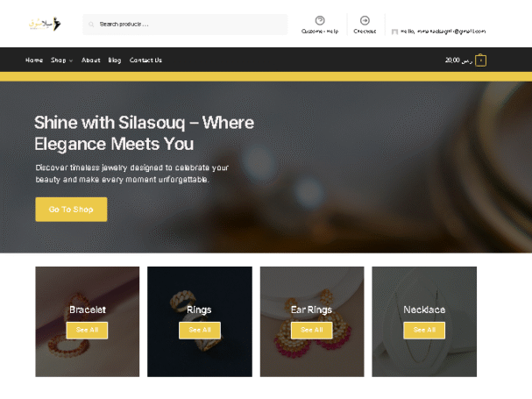
Task: Click the Checkout arrow icon
Action: (365, 20)
